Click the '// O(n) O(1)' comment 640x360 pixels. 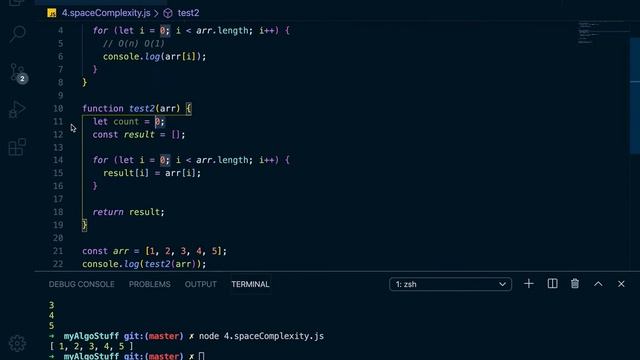134,44
